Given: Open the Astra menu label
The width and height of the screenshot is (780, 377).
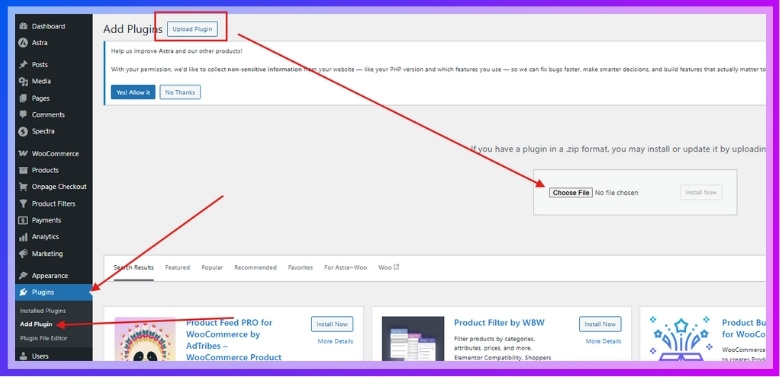Looking at the screenshot, I should (x=40, y=43).
